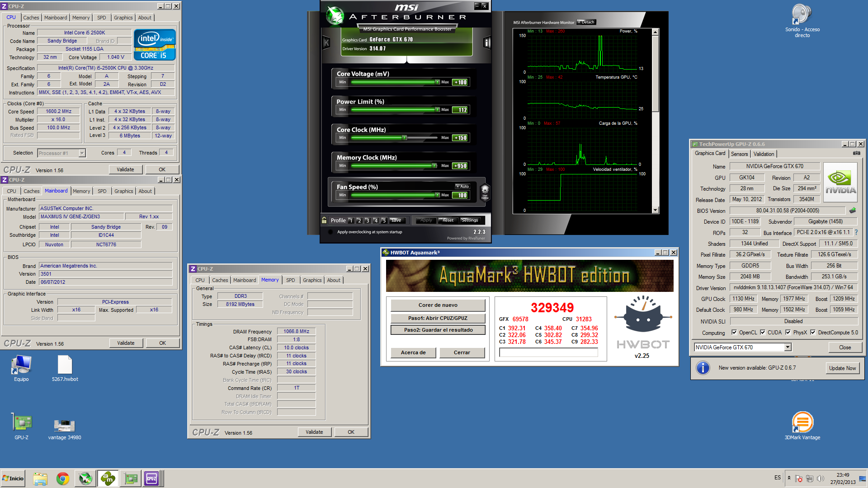The image size is (868, 488).
Task: Click Paso2: Guardar el resultado
Action: pos(438,330)
